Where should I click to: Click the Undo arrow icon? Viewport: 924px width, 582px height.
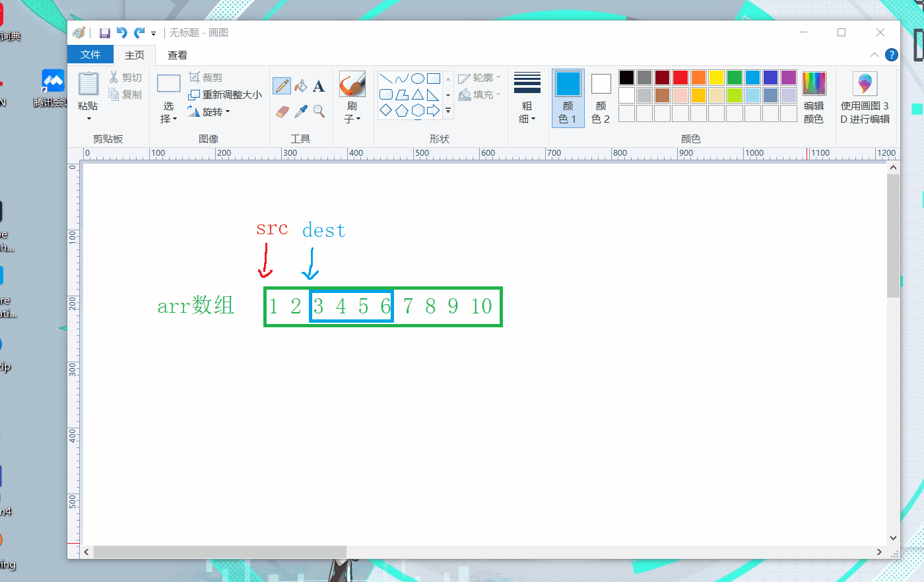tap(121, 33)
